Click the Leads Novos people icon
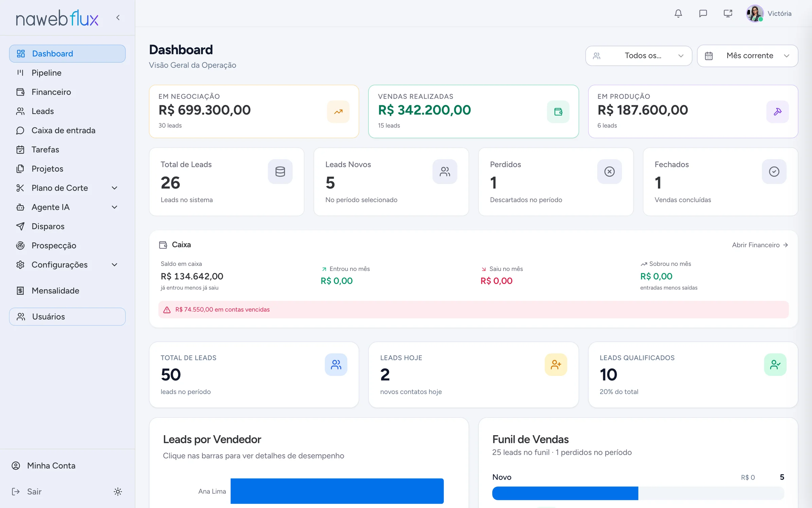Screen dimensions: 812x508 click(x=445, y=171)
